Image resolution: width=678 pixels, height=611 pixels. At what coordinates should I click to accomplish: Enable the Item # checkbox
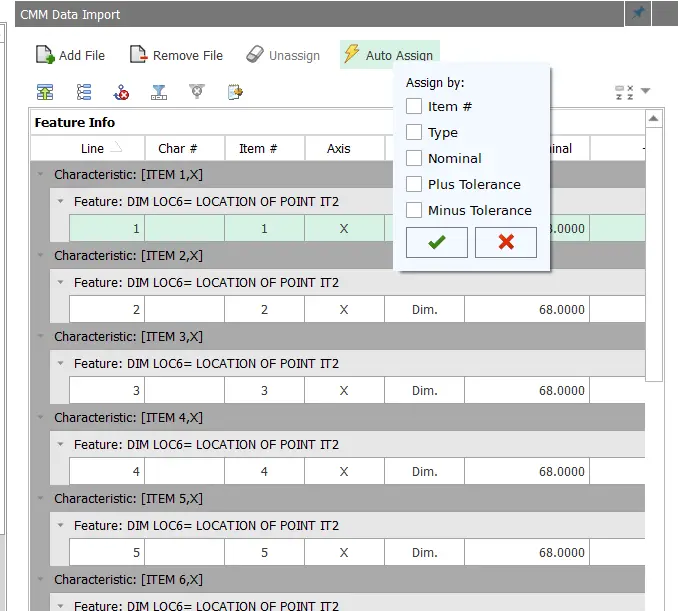(x=414, y=106)
